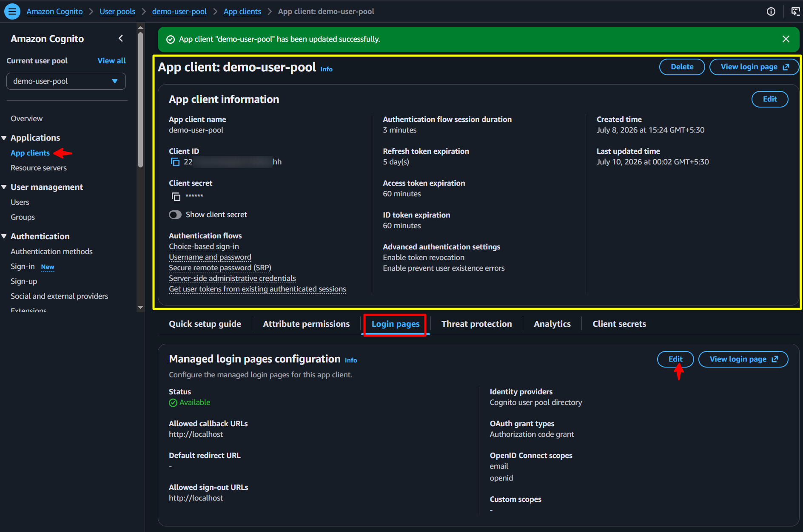Switch to Threat protection tab
Screen dimensions: 803x532
(476, 324)
